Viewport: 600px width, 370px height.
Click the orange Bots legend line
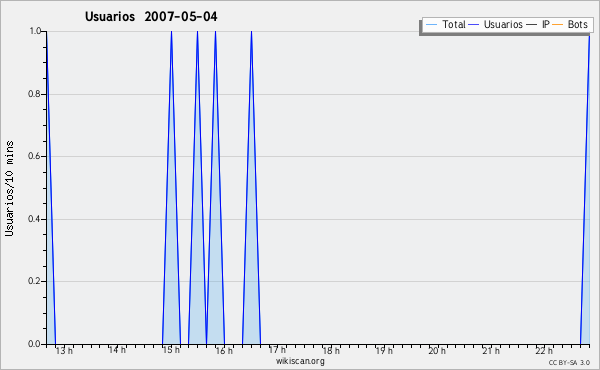pyautogui.click(x=558, y=25)
